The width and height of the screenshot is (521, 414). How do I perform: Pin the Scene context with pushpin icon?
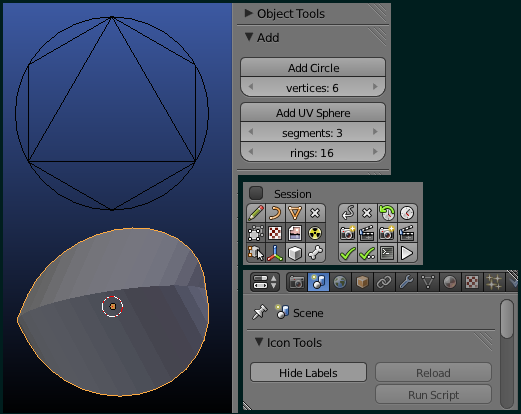(x=260, y=312)
